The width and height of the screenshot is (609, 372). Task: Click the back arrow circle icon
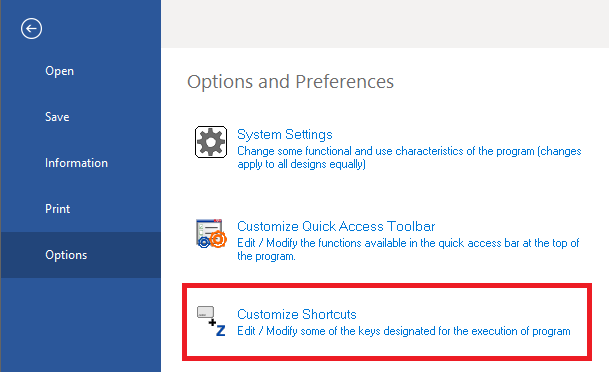point(31,28)
